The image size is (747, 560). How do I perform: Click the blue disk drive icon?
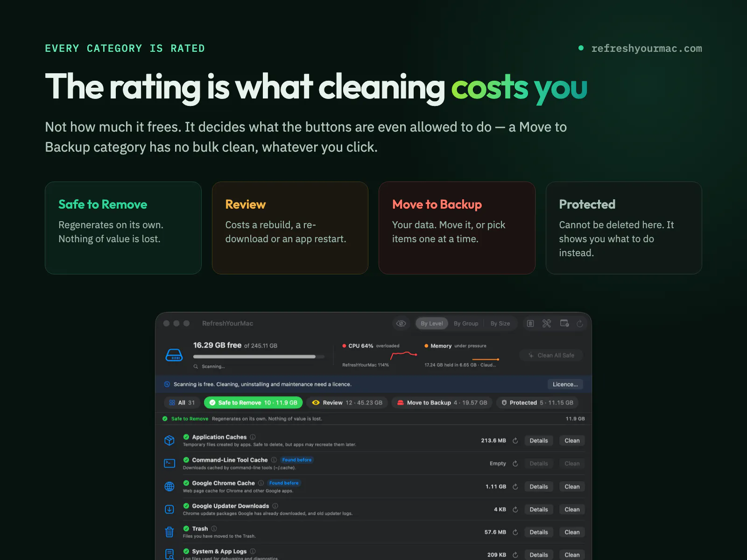(x=174, y=356)
